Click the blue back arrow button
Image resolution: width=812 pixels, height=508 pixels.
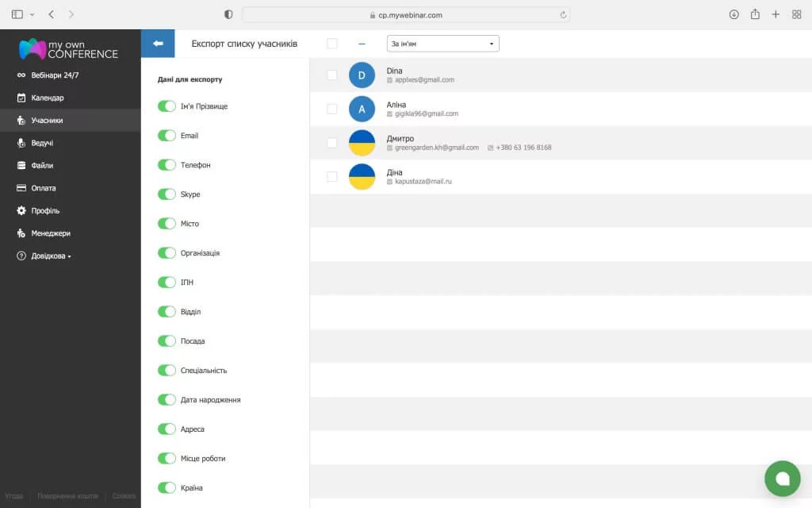point(158,44)
